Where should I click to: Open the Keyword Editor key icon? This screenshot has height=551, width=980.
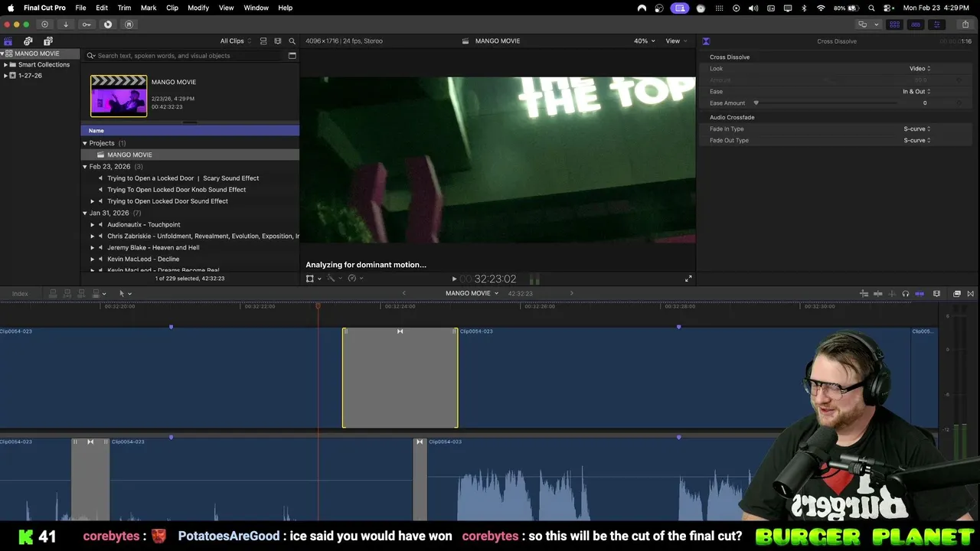[87, 24]
